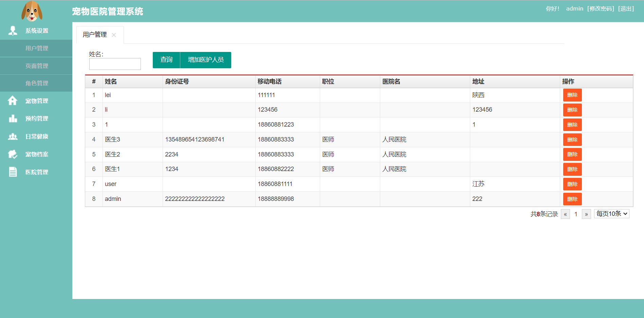Click the 宠物医院管理系统 title
Screen dimensions: 644x318
tap(108, 12)
